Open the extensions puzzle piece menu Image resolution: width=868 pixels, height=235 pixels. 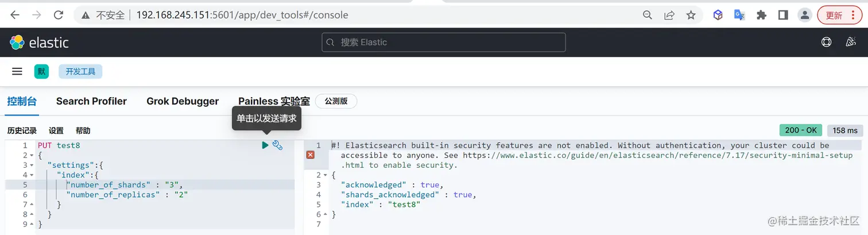point(761,15)
